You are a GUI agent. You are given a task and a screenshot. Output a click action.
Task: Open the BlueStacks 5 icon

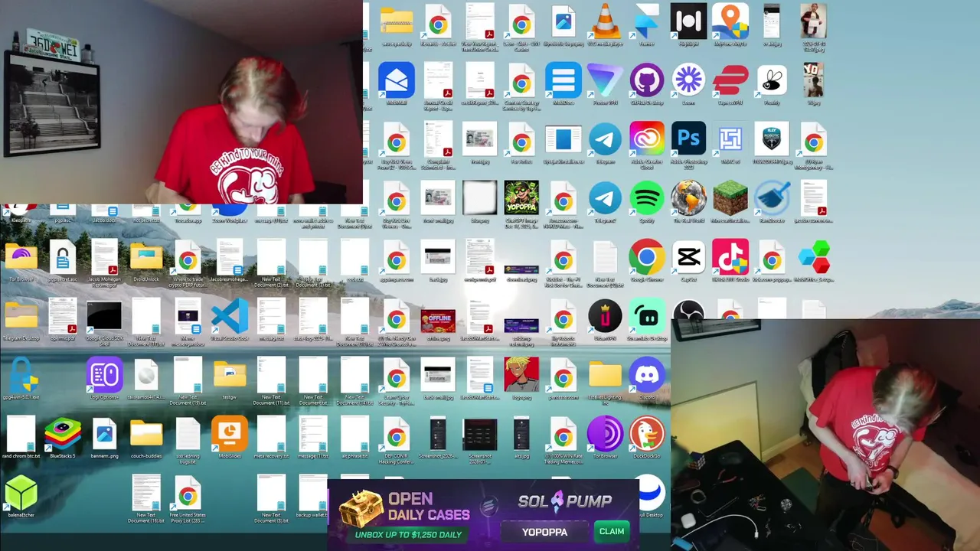coord(63,435)
